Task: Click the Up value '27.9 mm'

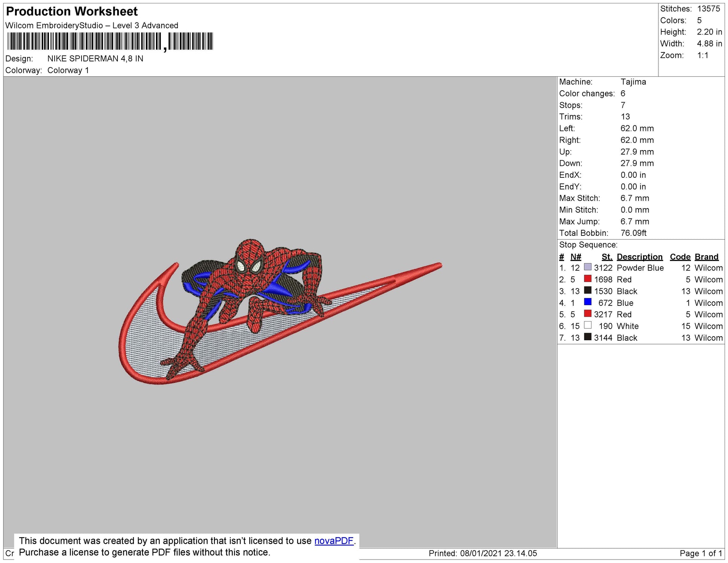Action: (x=637, y=152)
